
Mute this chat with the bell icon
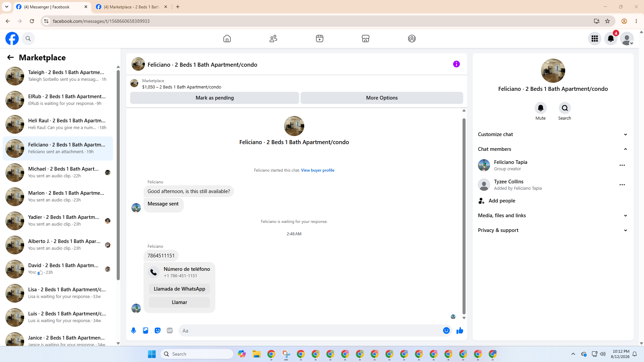click(541, 108)
